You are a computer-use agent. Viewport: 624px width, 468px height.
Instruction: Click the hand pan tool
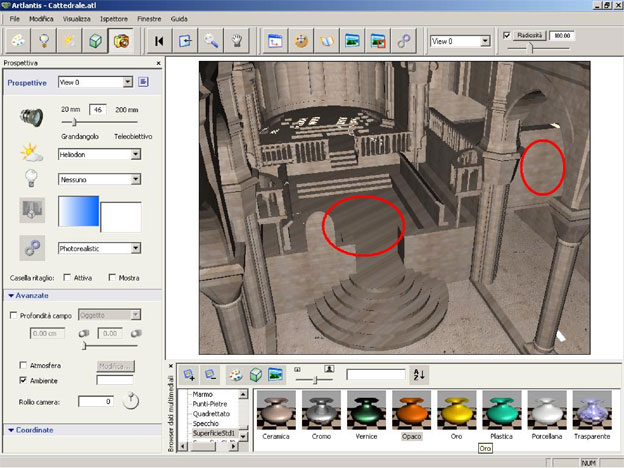pyautogui.click(x=237, y=41)
